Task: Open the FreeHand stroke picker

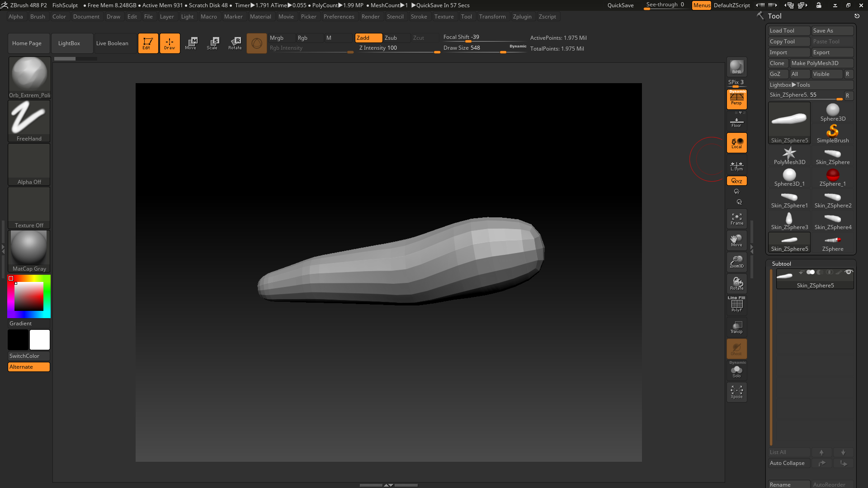Action: (x=29, y=121)
